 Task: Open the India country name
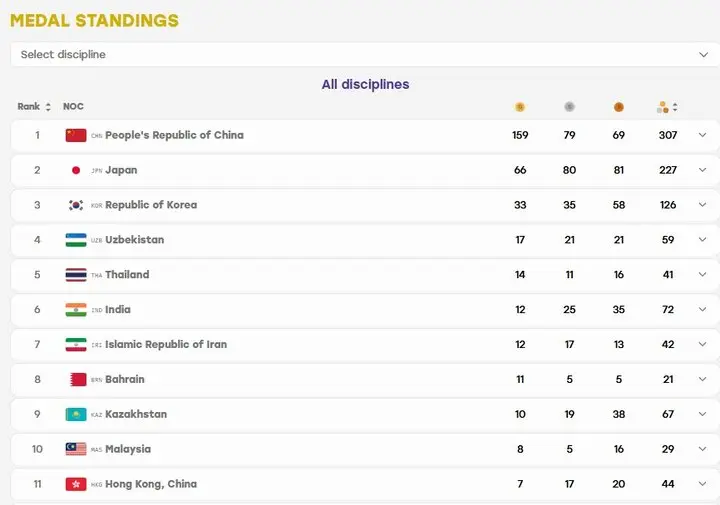118,309
